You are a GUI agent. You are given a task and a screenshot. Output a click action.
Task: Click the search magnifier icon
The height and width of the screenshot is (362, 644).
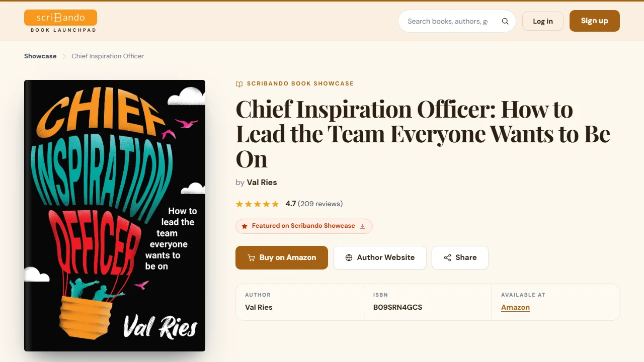505,21
